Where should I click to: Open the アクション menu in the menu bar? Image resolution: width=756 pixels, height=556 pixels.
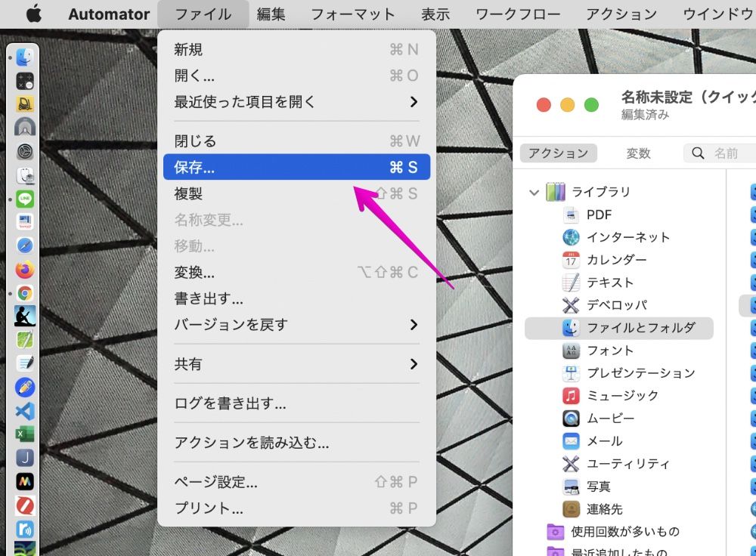[x=621, y=14]
